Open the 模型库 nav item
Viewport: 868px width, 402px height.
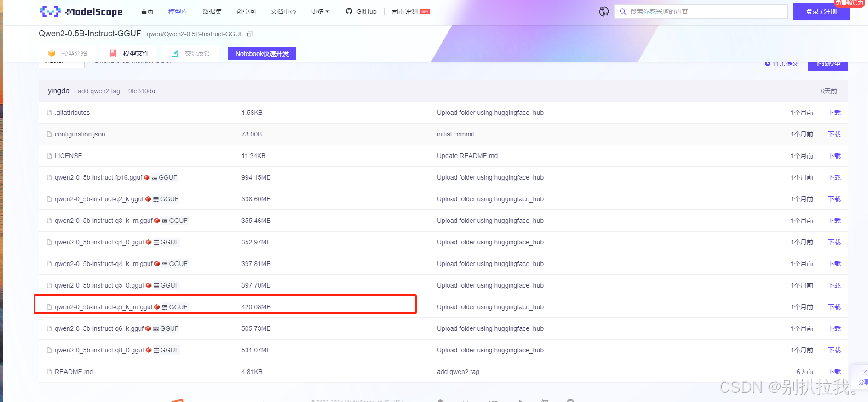[178, 11]
